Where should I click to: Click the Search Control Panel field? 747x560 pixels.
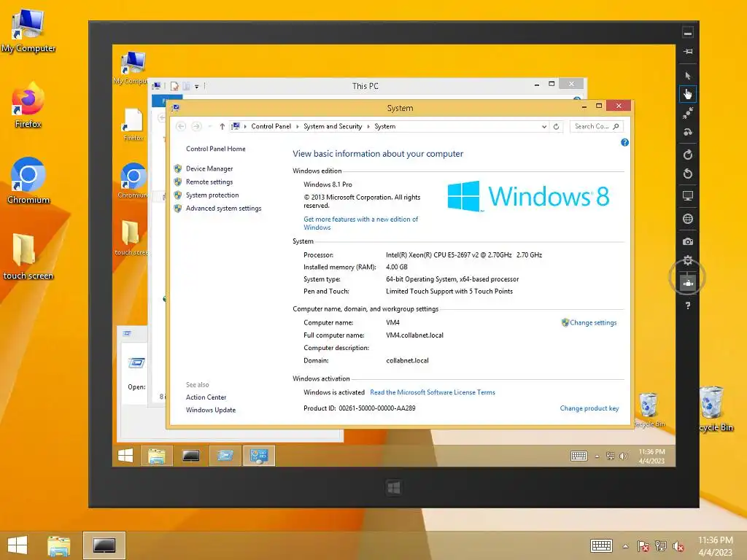point(596,126)
